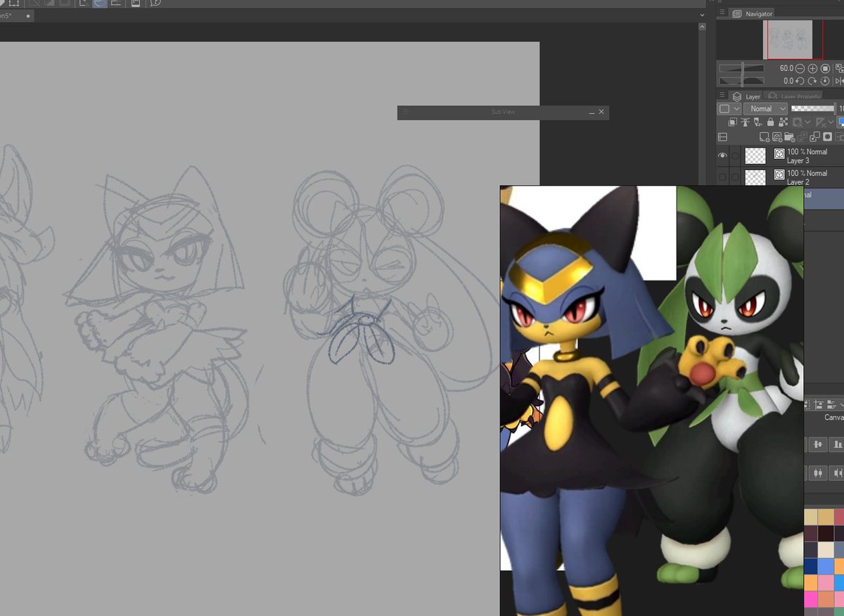
Task: Zoom out in the Navigator panel
Action: point(800,68)
